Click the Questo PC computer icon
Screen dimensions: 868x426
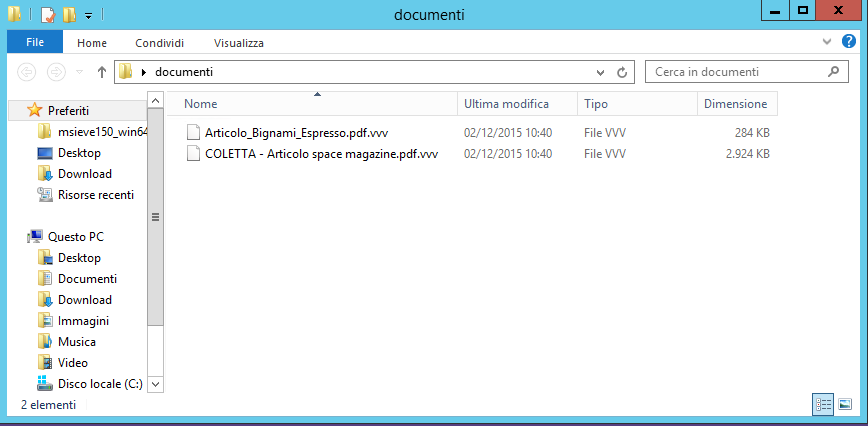34,237
